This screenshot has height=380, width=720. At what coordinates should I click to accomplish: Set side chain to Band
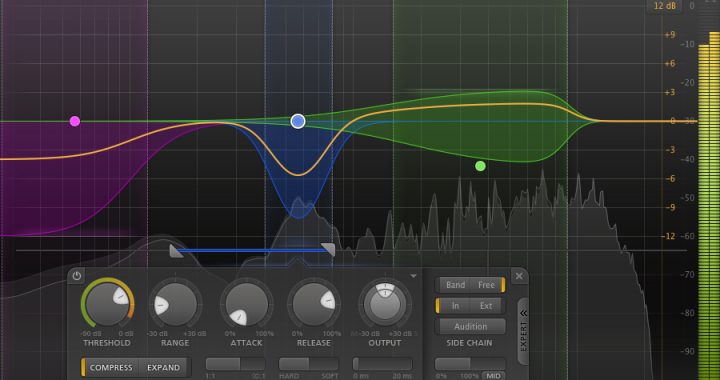tap(456, 285)
